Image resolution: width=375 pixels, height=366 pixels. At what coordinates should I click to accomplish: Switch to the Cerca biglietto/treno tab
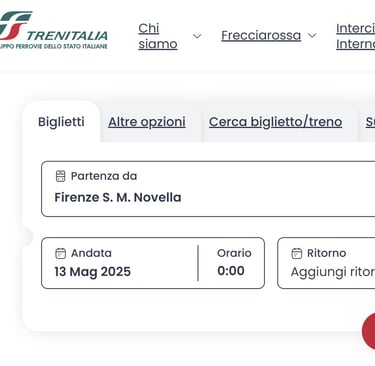[x=275, y=122]
